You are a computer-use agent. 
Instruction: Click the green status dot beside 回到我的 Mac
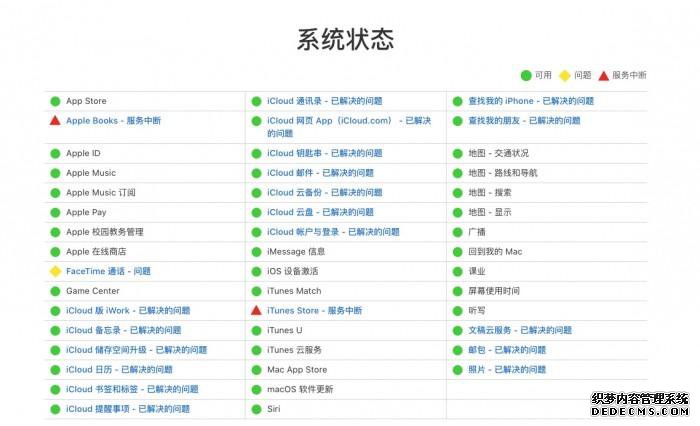458,252
